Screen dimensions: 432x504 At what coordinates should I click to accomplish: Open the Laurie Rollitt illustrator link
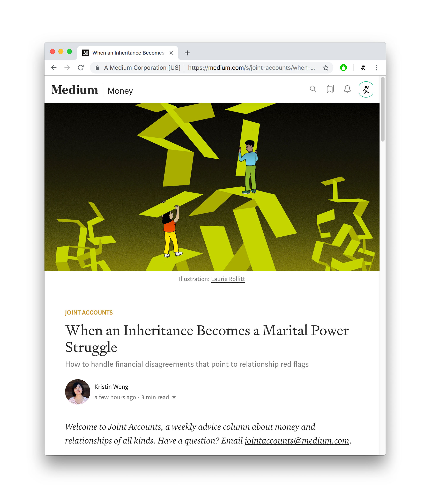pos(228,279)
